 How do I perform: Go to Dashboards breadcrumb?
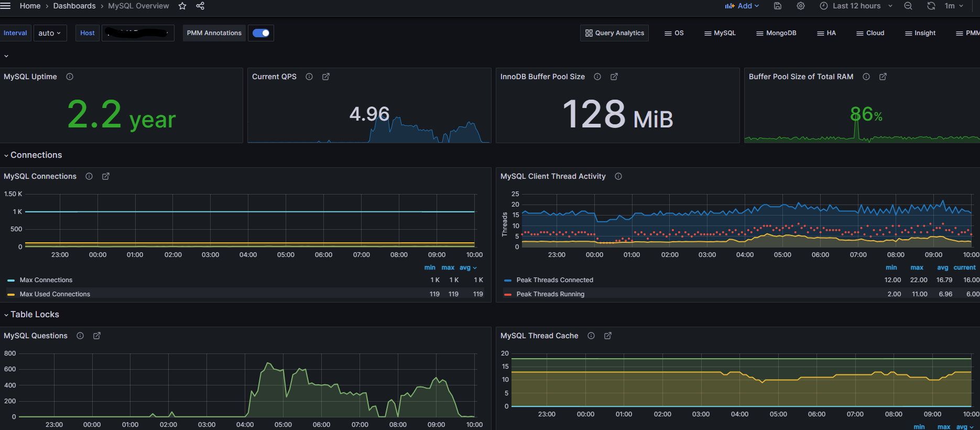click(x=74, y=6)
